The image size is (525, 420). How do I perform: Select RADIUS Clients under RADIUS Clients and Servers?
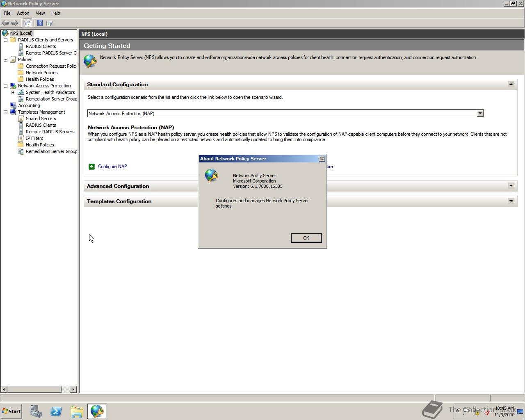pyautogui.click(x=41, y=46)
